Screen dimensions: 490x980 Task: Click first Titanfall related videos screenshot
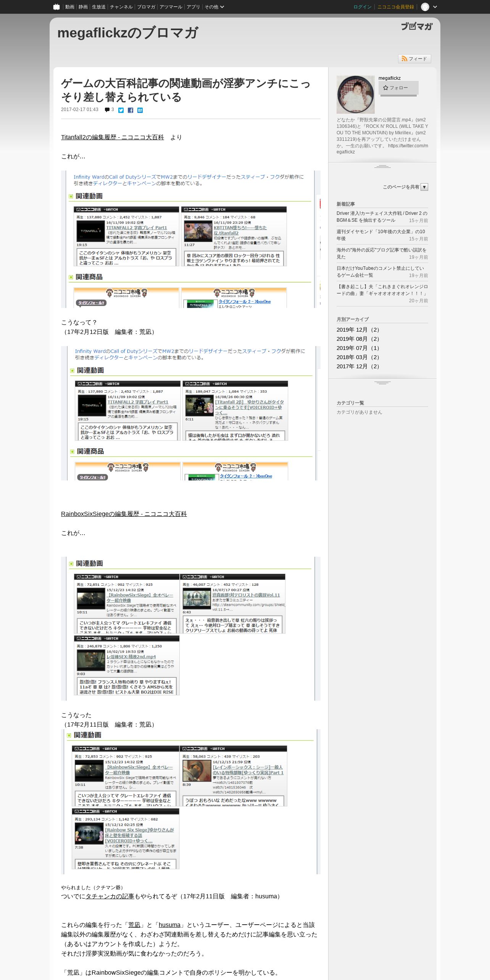point(191,239)
